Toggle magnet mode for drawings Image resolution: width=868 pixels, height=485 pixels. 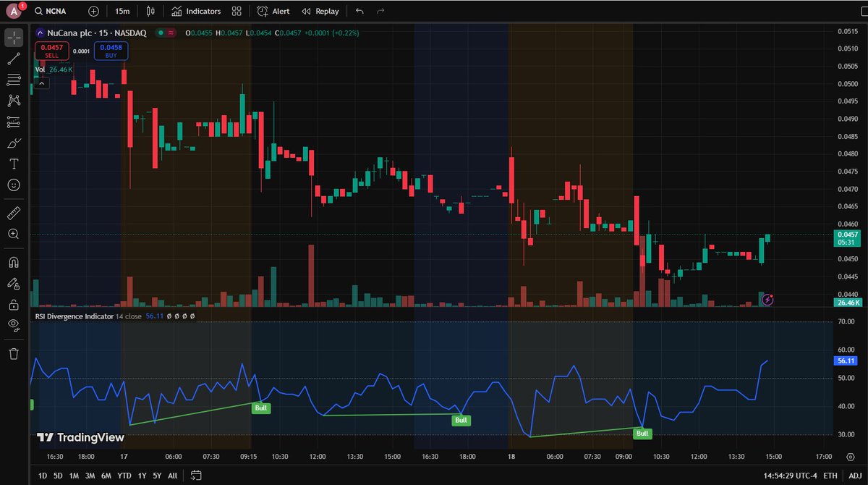click(x=13, y=262)
